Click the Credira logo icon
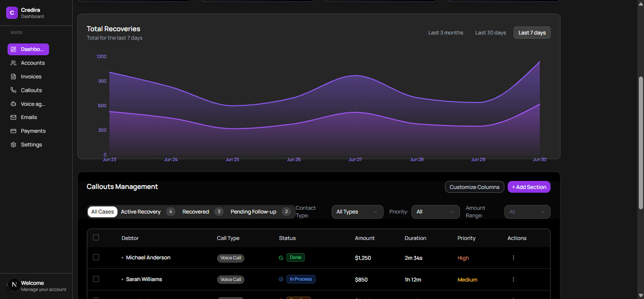This screenshot has height=299, width=644. pos(12,13)
